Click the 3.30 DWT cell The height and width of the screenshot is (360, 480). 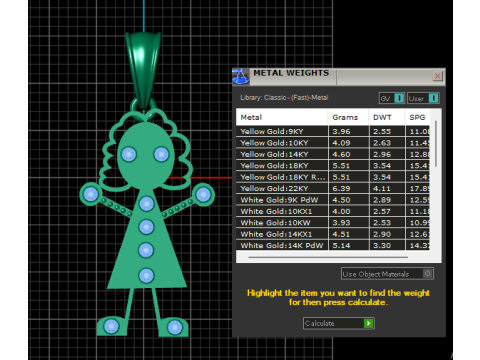[x=387, y=245]
